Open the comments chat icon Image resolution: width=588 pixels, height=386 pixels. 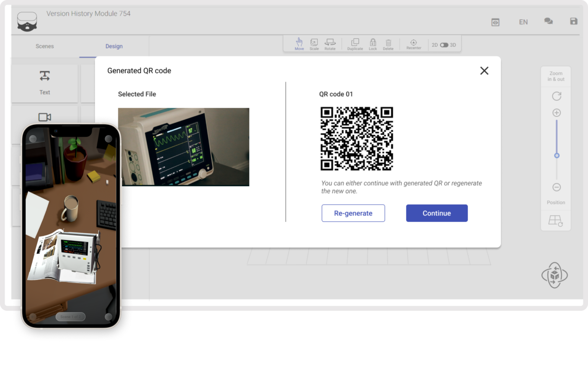(549, 21)
